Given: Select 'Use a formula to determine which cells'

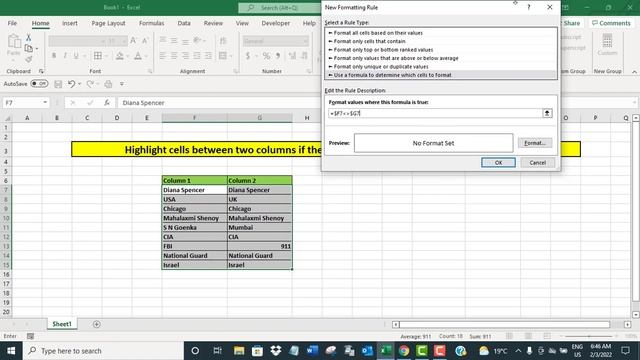Looking at the screenshot, I should 441,75.
